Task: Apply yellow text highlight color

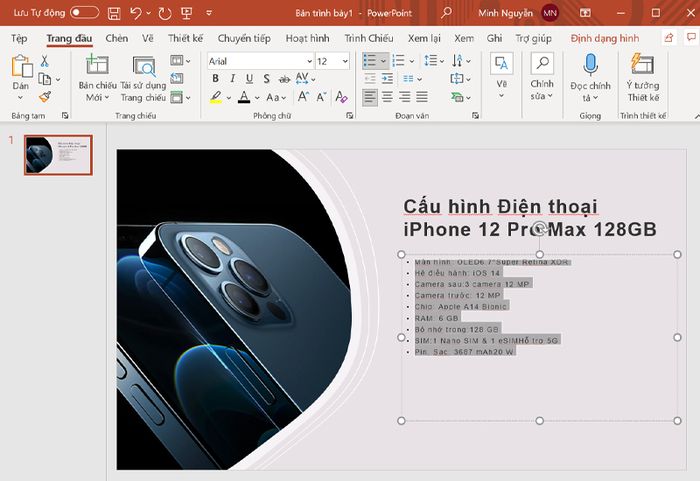Action: 216,97
